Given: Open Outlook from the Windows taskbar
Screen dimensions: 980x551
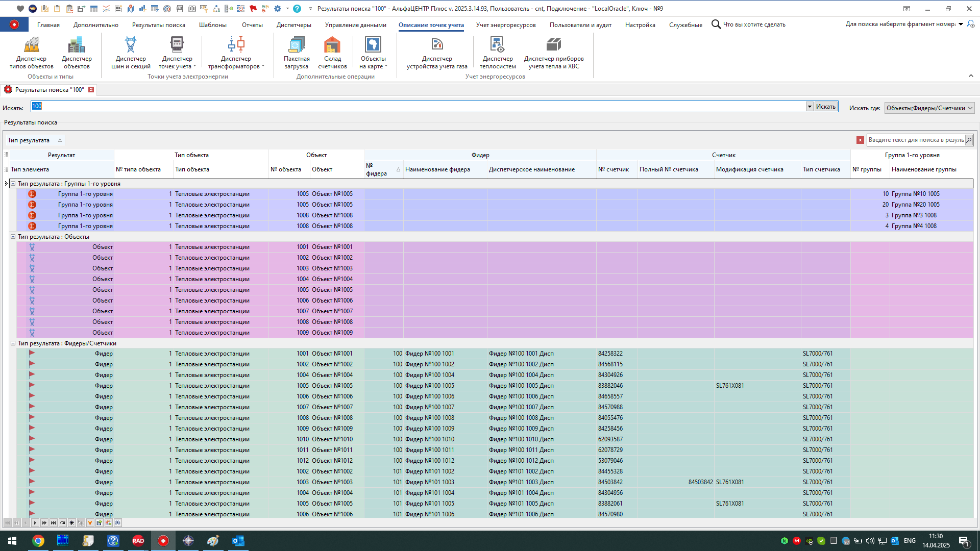Looking at the screenshot, I should click(238, 541).
